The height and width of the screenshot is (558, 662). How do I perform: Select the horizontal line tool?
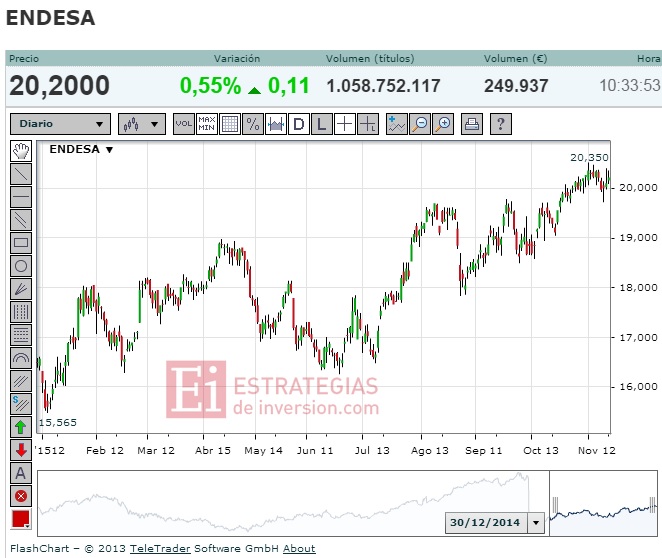point(21,197)
